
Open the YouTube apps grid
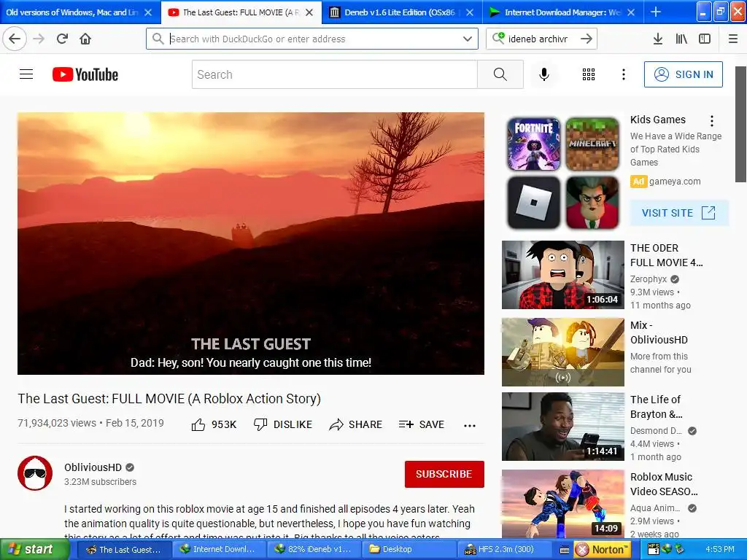point(589,74)
